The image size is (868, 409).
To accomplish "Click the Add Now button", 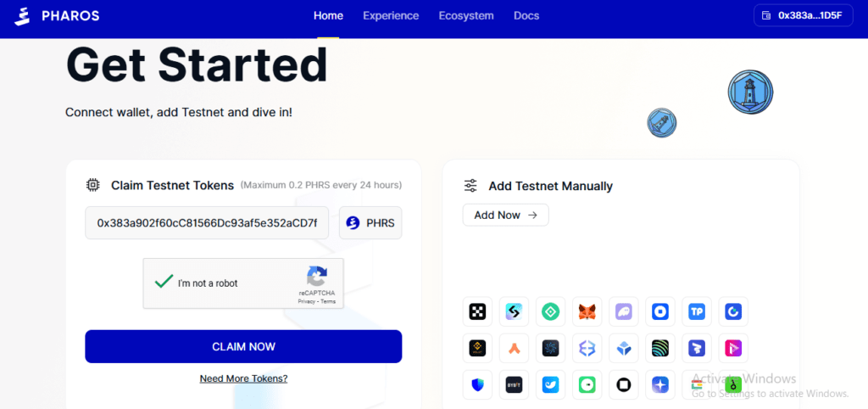I will [505, 216].
